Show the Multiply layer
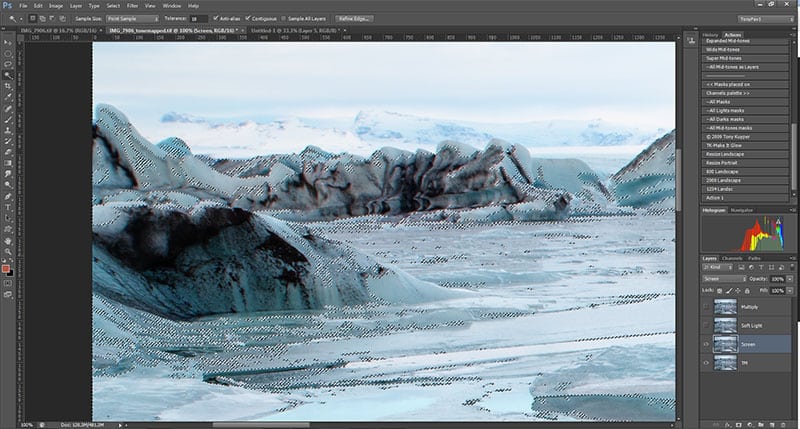800x429 pixels. point(706,307)
